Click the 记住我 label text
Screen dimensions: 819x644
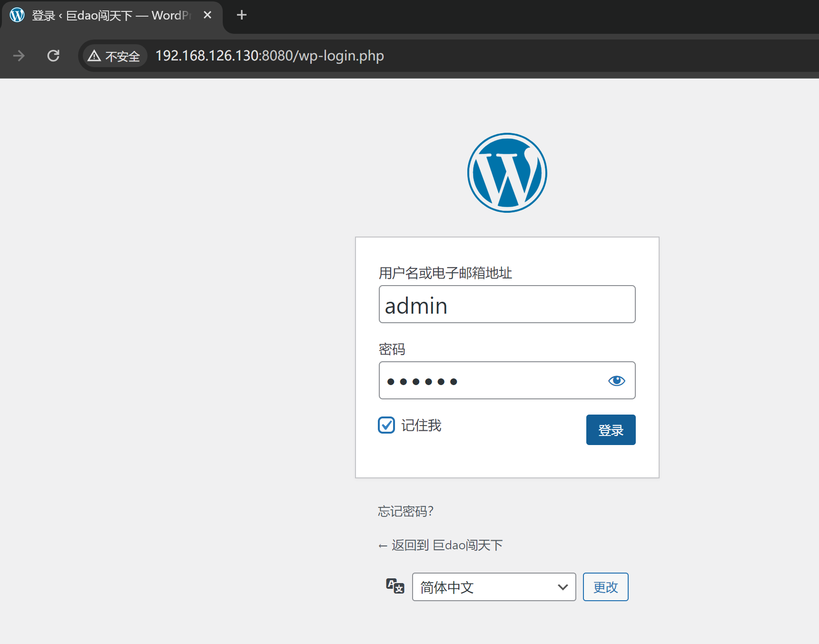click(x=421, y=426)
